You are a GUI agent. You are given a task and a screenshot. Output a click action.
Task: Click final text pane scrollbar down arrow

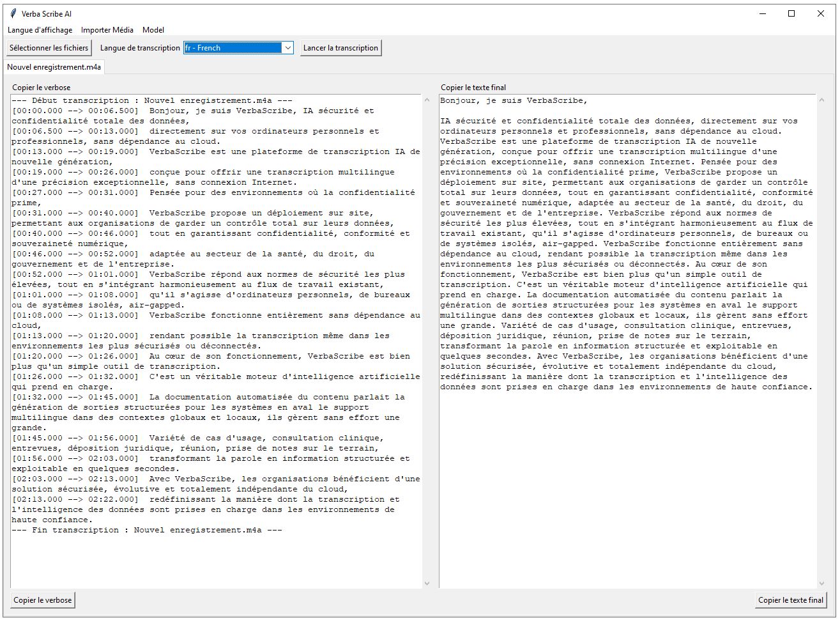[x=822, y=583]
